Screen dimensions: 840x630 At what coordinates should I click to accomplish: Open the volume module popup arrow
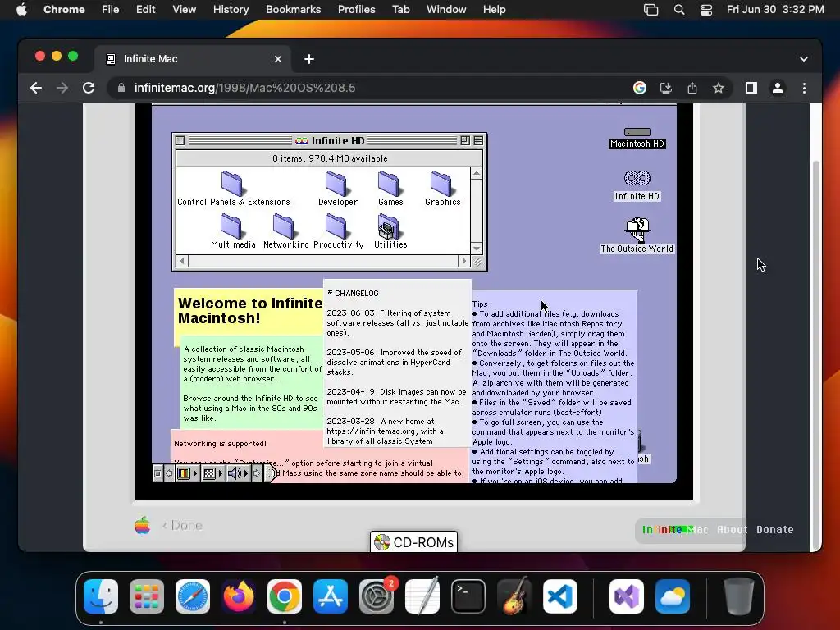tap(246, 473)
